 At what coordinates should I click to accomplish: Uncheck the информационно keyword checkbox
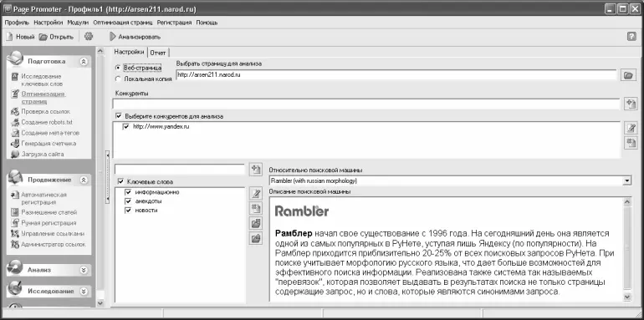pos(128,192)
